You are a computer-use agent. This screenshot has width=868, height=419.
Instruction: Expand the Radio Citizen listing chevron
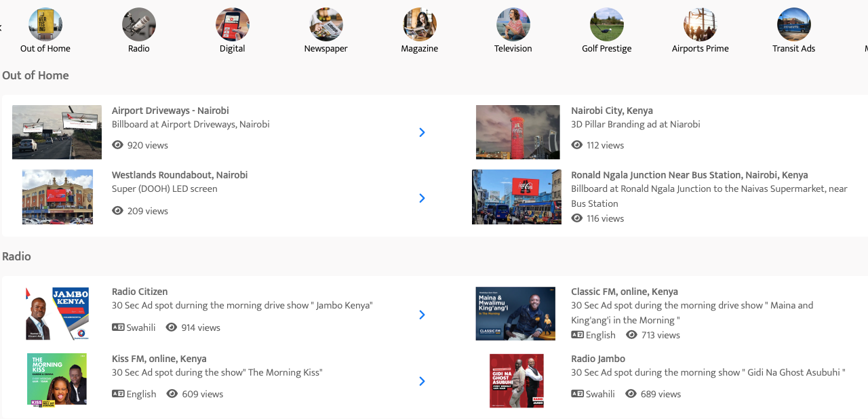[x=422, y=315]
